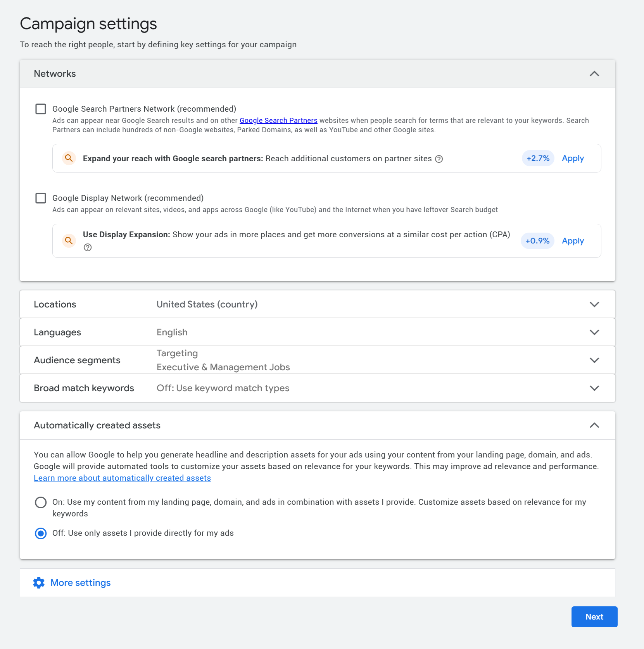This screenshot has height=649, width=644.
Task: Open the Google Search Partners link
Action: pyautogui.click(x=278, y=121)
